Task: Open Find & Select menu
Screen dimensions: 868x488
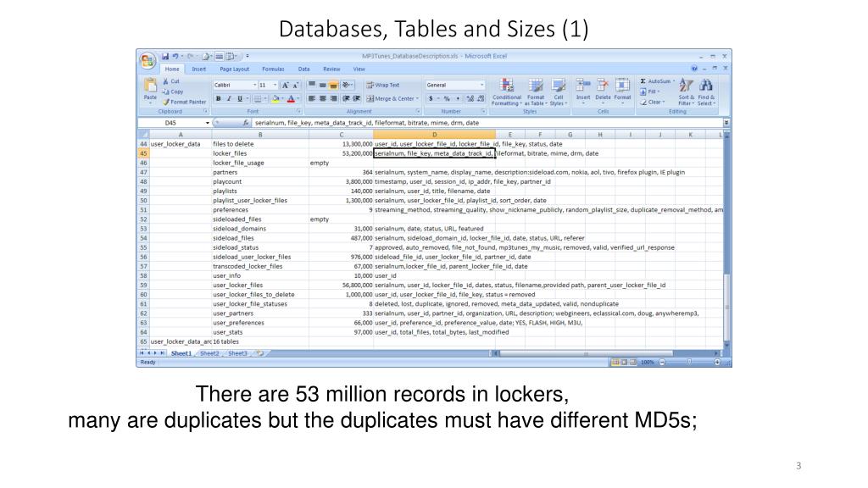Action: coord(706,91)
